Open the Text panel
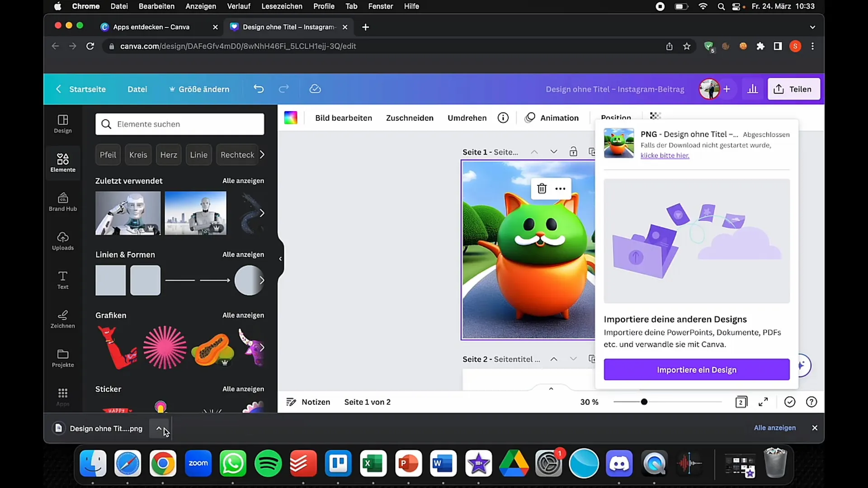 [63, 280]
